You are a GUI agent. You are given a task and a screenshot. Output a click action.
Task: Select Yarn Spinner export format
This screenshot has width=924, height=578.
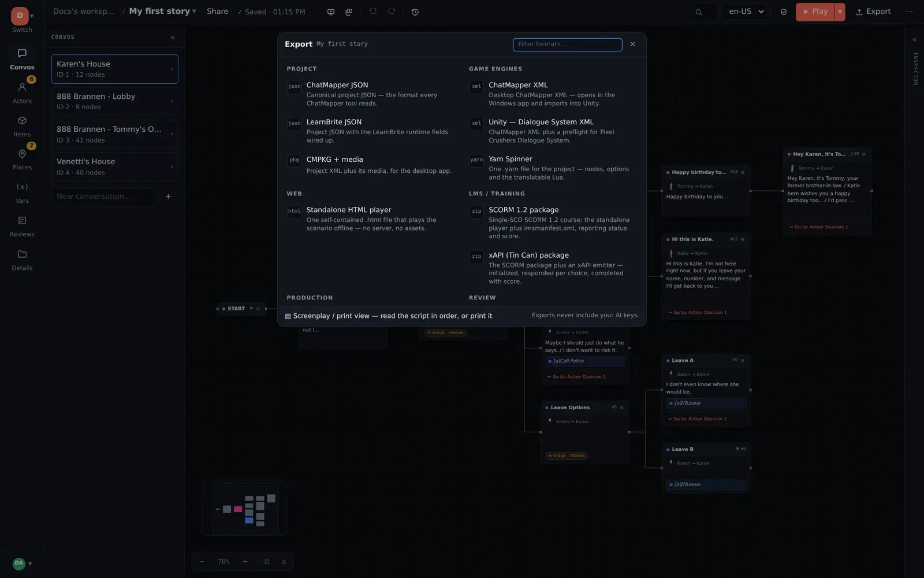[553, 168]
